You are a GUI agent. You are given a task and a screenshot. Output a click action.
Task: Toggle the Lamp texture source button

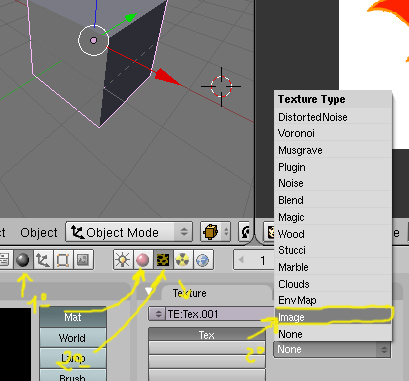(73, 358)
